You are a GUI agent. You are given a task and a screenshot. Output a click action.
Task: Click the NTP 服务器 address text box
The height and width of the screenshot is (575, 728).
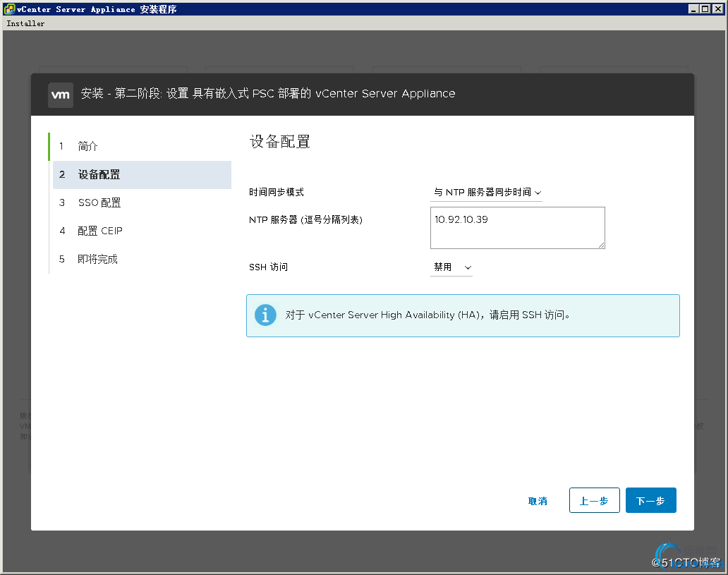point(517,228)
